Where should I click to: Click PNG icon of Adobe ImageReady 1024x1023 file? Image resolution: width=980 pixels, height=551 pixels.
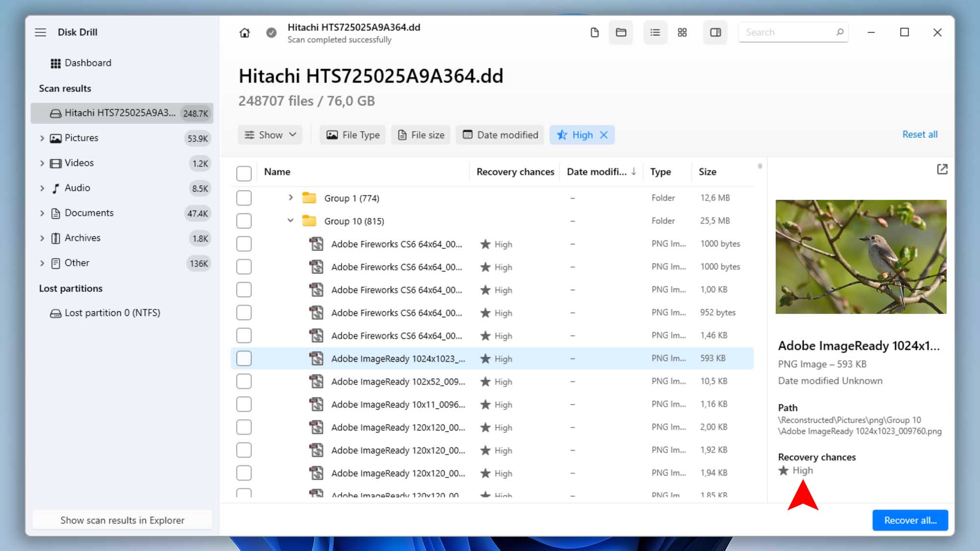[x=316, y=359]
